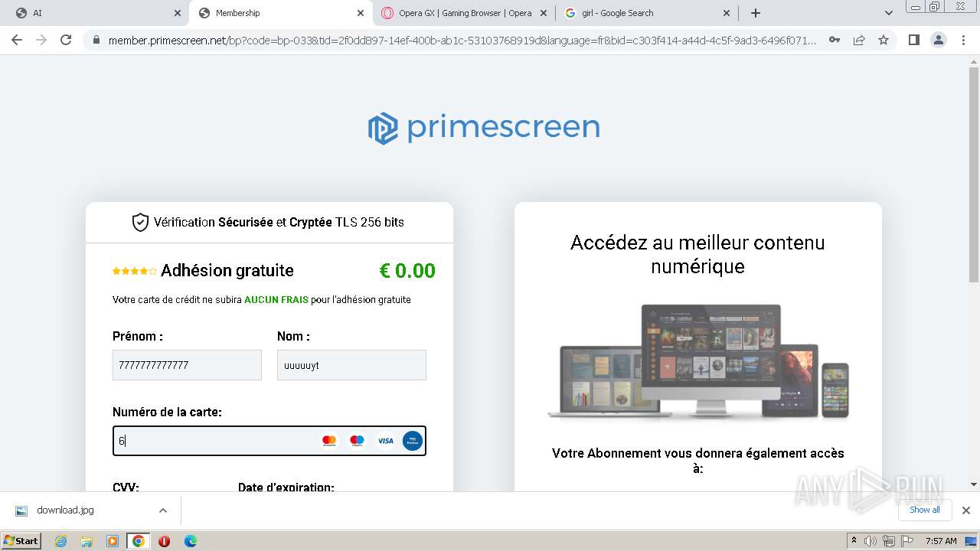Click the Mastercard icon
Screen dimensions: 980x551
(x=329, y=441)
